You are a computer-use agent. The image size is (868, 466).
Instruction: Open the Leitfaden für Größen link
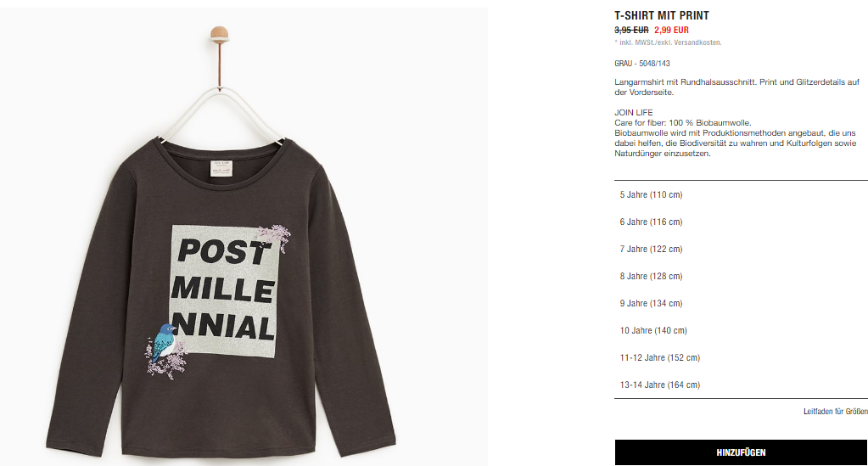pos(836,411)
